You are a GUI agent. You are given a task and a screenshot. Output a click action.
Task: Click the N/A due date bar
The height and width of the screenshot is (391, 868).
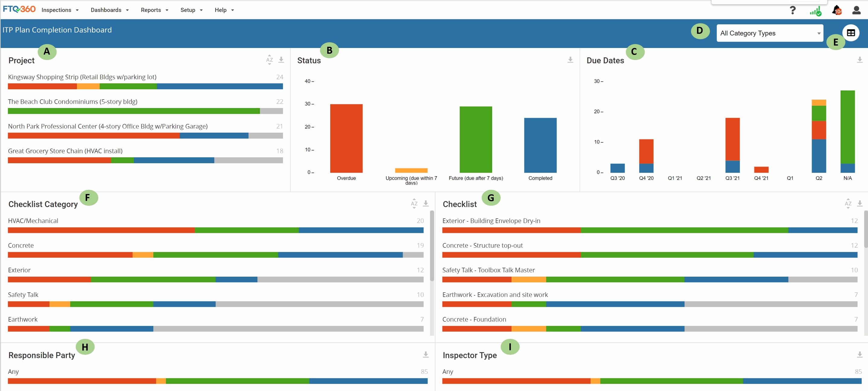tap(847, 132)
